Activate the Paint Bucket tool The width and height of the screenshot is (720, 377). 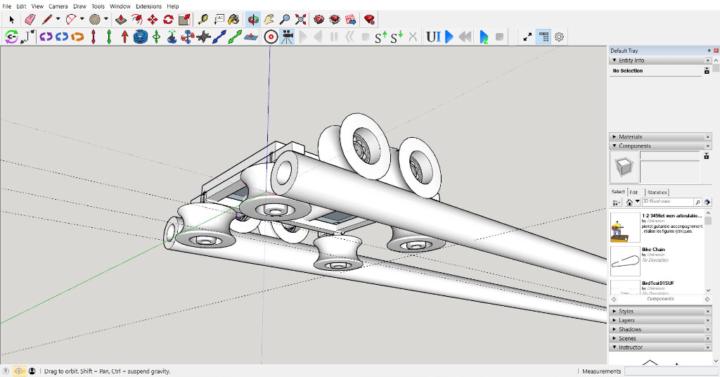pos(234,19)
